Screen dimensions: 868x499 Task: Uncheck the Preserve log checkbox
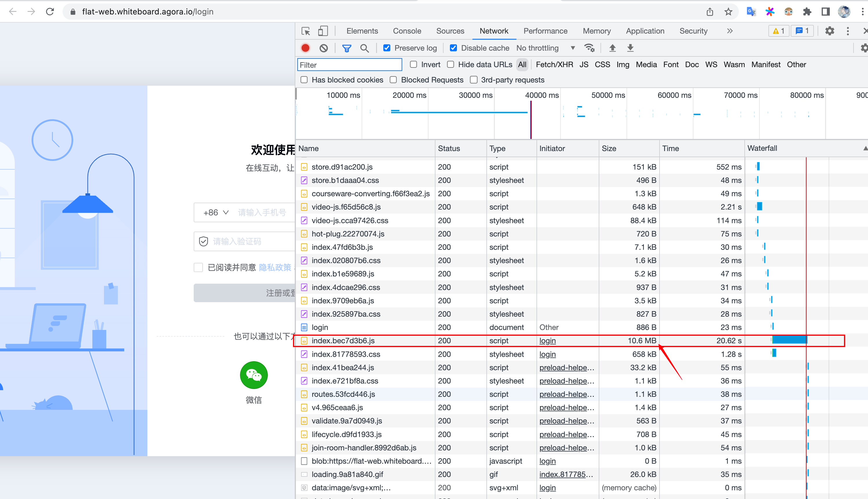387,48
